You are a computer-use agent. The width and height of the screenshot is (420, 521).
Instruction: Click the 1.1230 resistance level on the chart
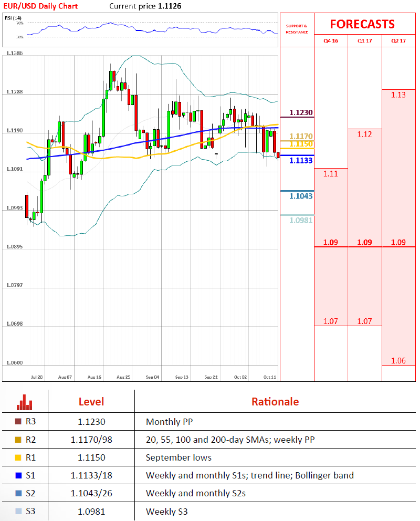pyautogui.click(x=301, y=112)
